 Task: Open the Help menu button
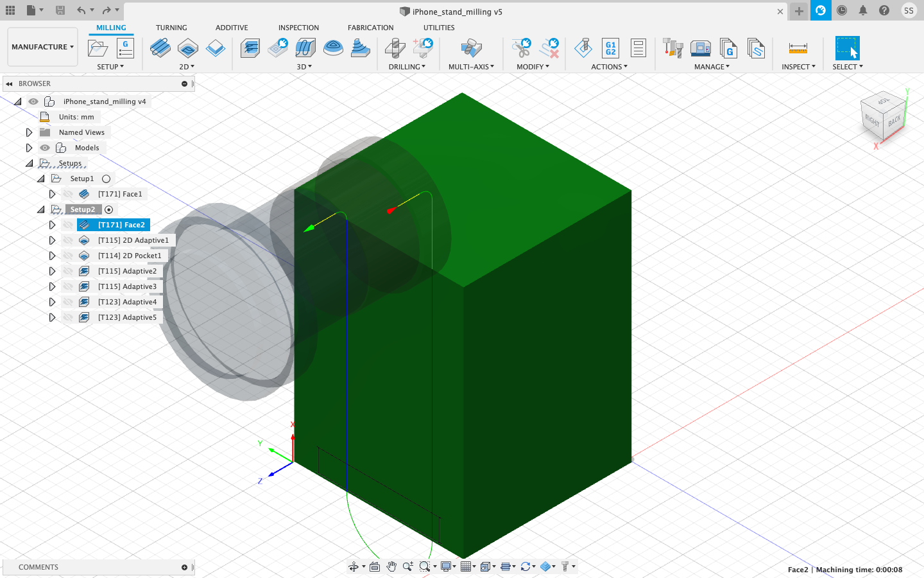[x=884, y=10]
